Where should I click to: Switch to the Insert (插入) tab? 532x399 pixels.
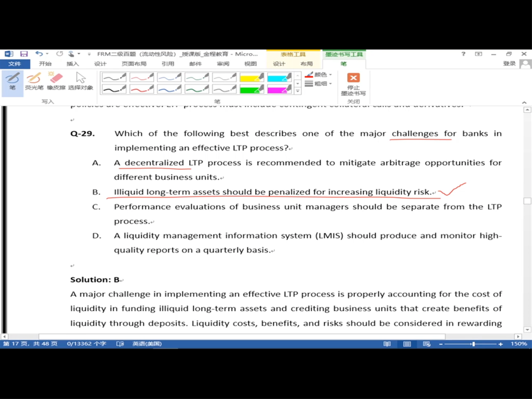point(73,64)
